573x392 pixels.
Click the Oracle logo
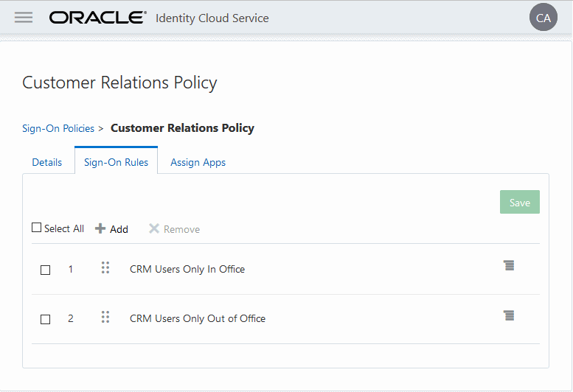98,18
